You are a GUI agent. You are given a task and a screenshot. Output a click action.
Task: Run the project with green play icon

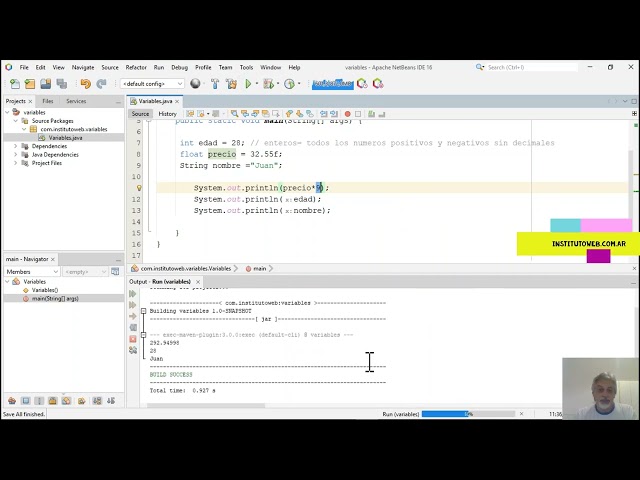(248, 84)
